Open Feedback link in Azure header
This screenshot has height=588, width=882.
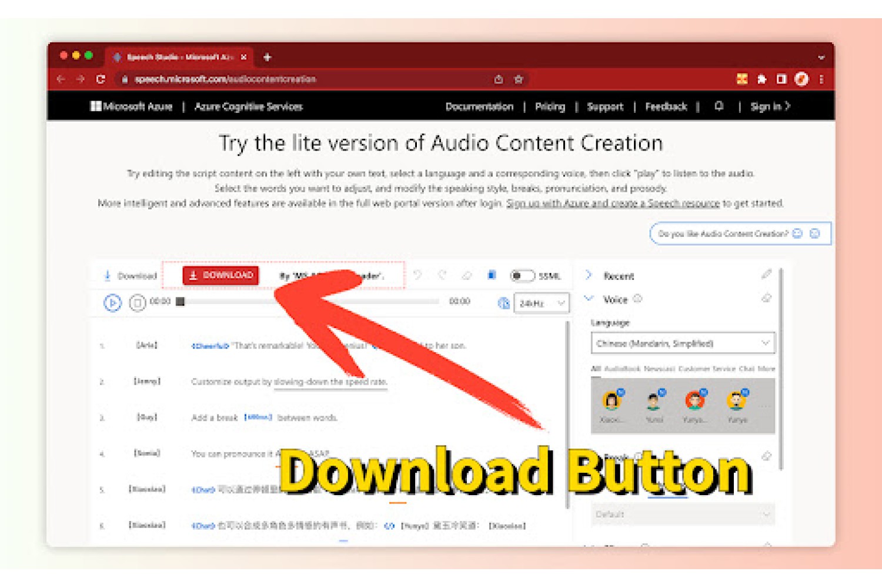[x=666, y=106]
